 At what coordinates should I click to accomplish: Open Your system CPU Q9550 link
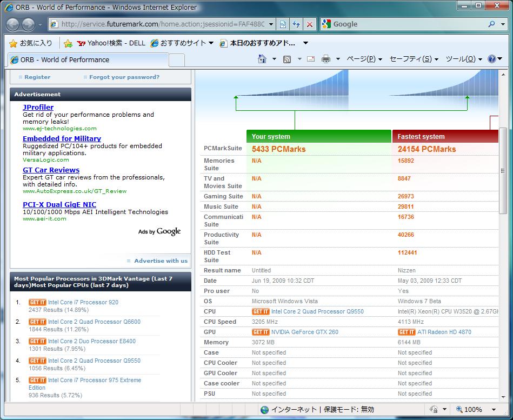pos(317,311)
